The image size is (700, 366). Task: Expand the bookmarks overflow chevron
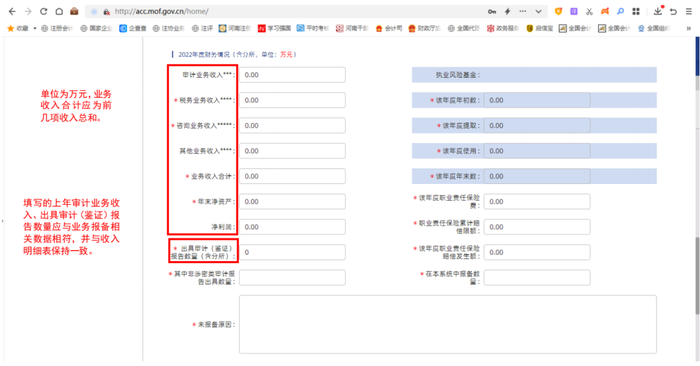[688, 28]
